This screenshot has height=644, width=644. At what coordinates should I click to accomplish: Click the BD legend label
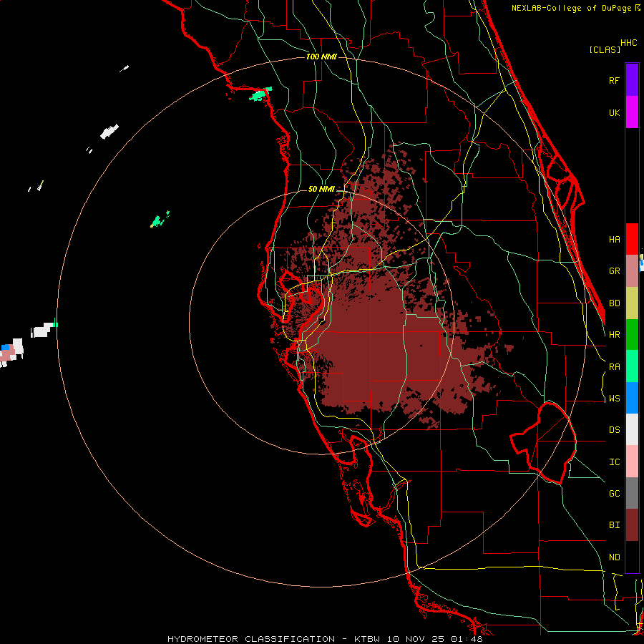click(614, 303)
